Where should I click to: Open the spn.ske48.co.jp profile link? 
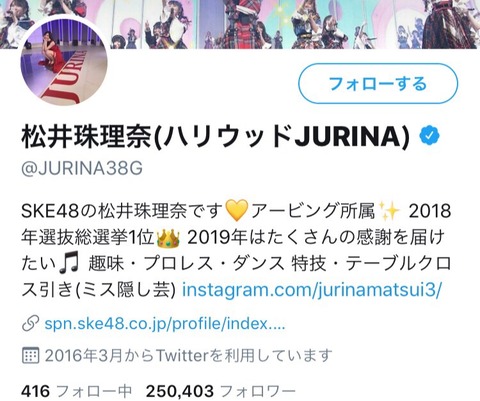pos(165,324)
